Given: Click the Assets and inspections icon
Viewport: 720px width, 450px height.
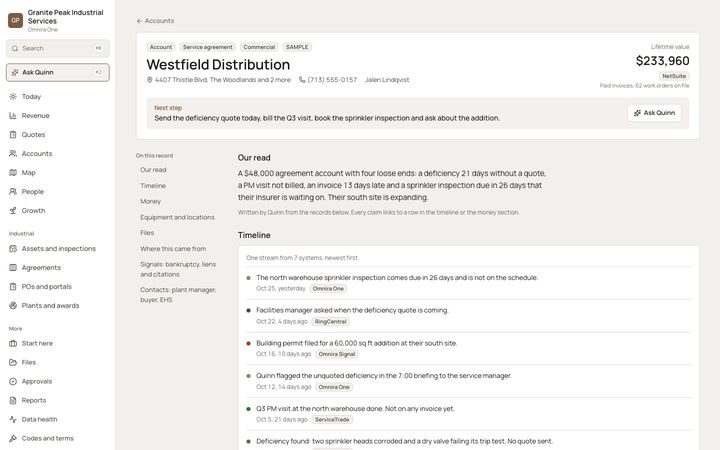Looking at the screenshot, I should click(x=13, y=248).
